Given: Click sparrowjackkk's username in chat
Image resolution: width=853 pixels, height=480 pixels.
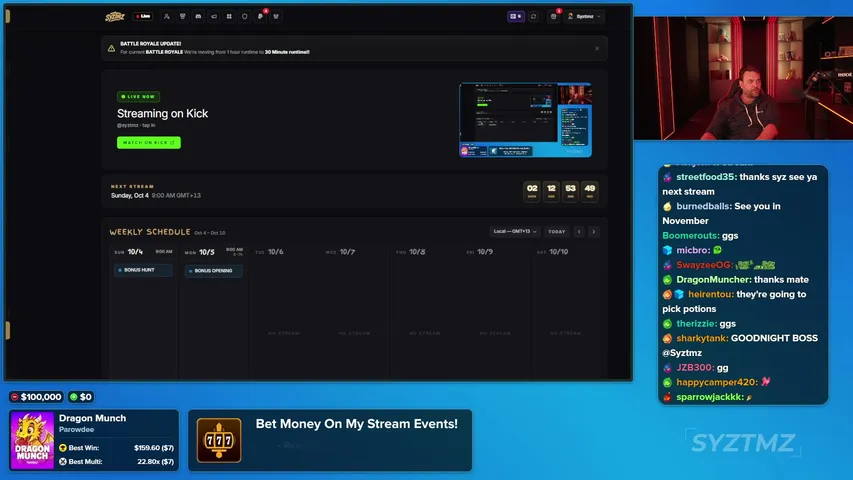Looking at the screenshot, I should pyautogui.click(x=709, y=397).
